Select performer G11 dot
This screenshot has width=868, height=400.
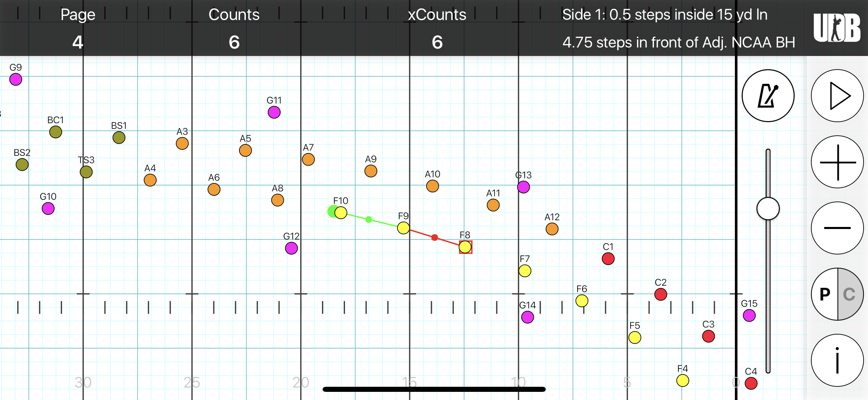(274, 112)
